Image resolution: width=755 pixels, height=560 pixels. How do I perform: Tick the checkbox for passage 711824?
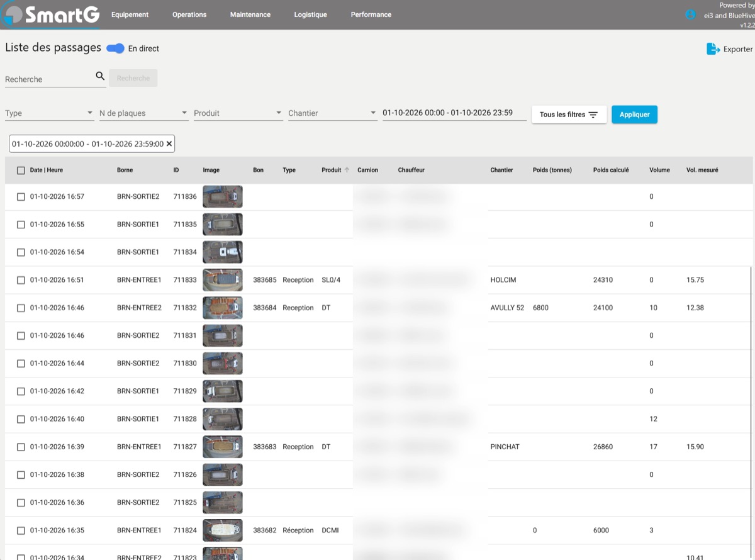point(21,530)
